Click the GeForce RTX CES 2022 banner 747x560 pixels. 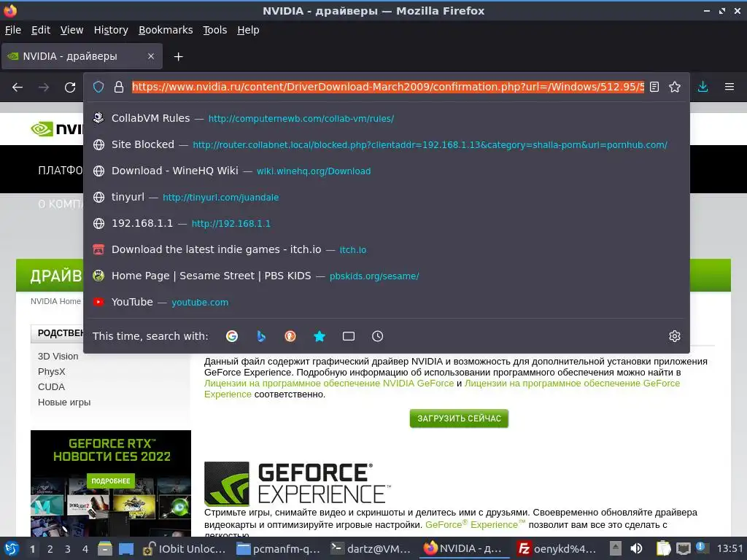pyautogui.click(x=111, y=483)
